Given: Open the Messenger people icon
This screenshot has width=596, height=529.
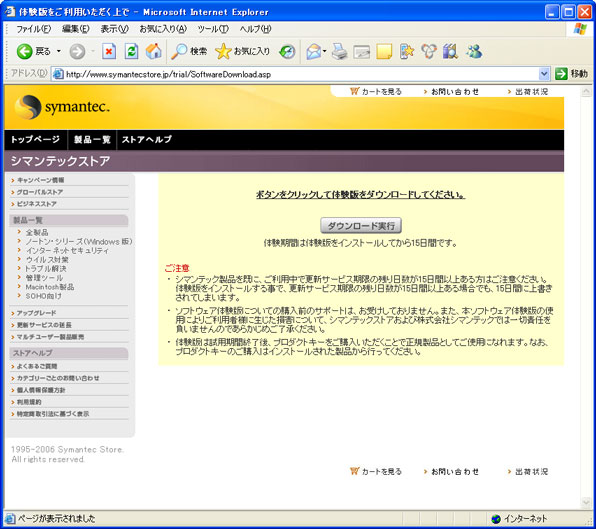Looking at the screenshot, I should tap(474, 51).
